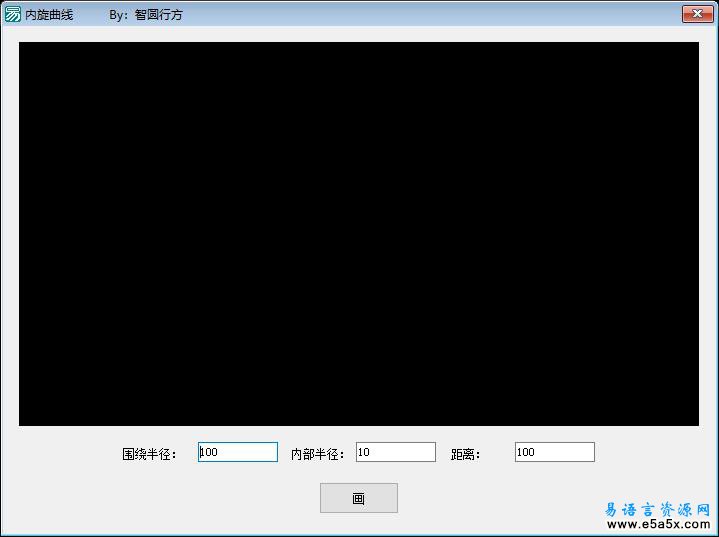Click the 围绕半径 input field
Screen dimensions: 719x537
238,452
